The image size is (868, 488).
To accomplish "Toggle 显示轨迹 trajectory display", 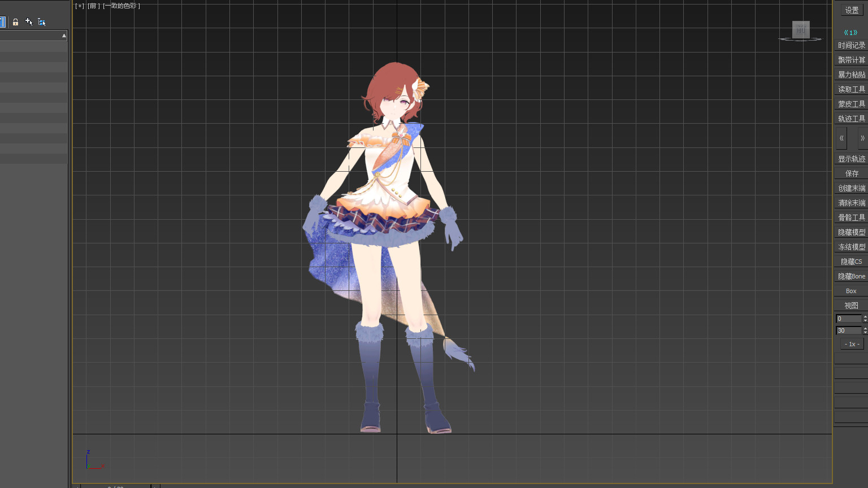I will click(851, 159).
